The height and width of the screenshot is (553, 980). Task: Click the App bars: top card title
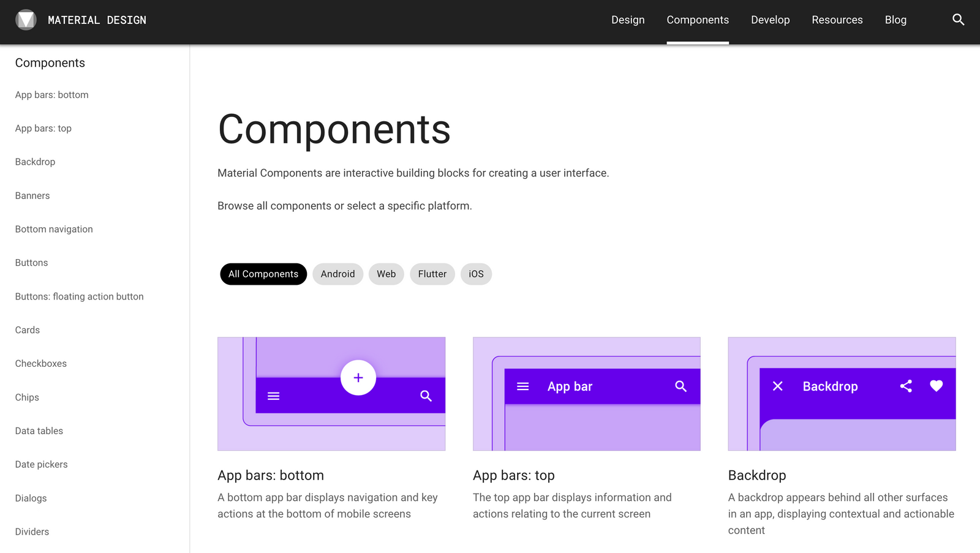[x=514, y=475]
